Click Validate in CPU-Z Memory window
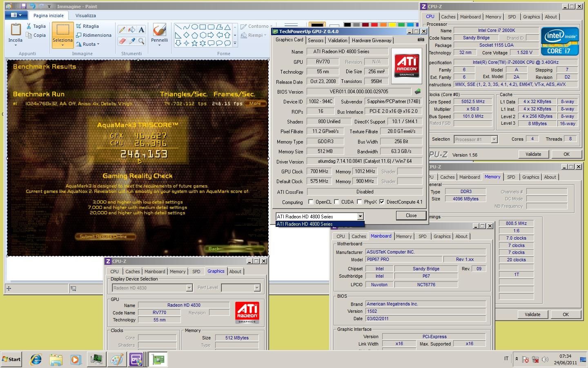 [x=532, y=314]
